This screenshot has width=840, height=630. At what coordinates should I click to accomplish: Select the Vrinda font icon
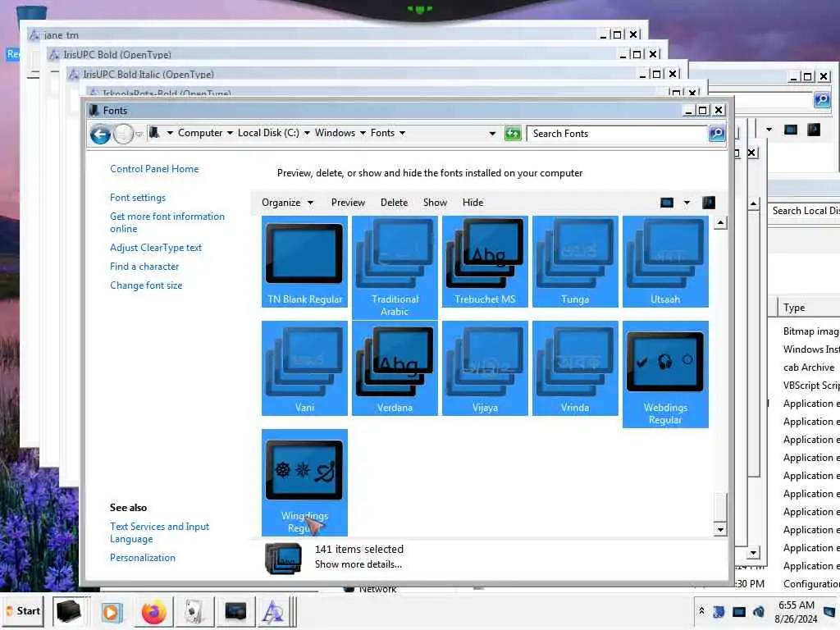click(575, 368)
